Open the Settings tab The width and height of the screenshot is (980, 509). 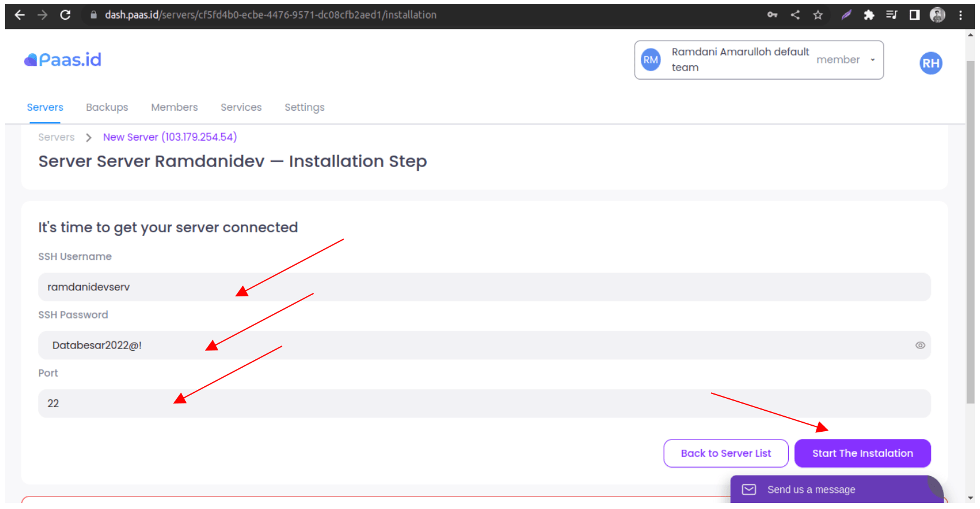(304, 107)
